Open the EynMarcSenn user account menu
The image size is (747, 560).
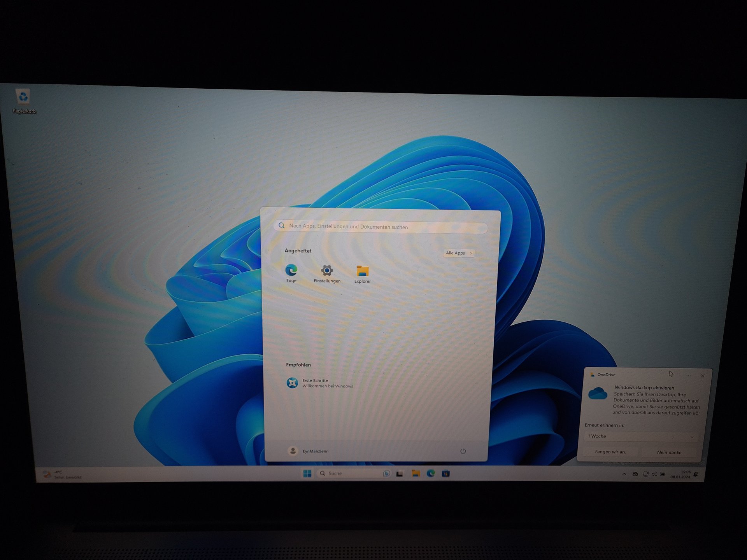coord(308,451)
